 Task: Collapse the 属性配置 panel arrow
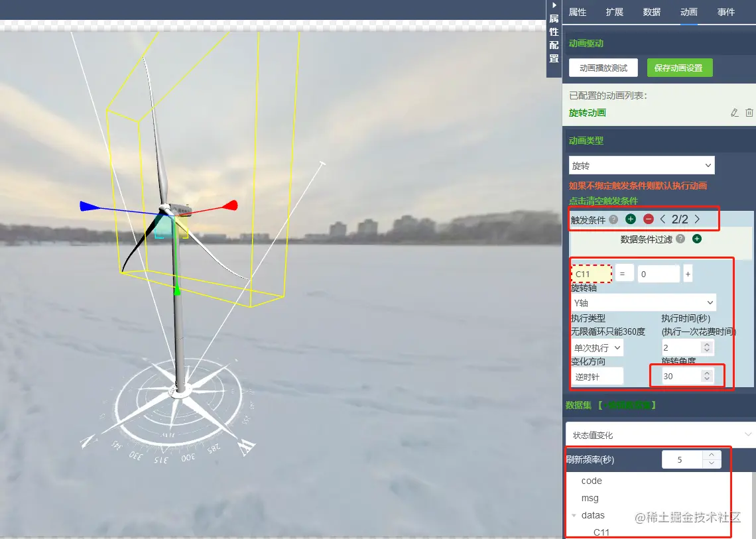tap(554, 5)
